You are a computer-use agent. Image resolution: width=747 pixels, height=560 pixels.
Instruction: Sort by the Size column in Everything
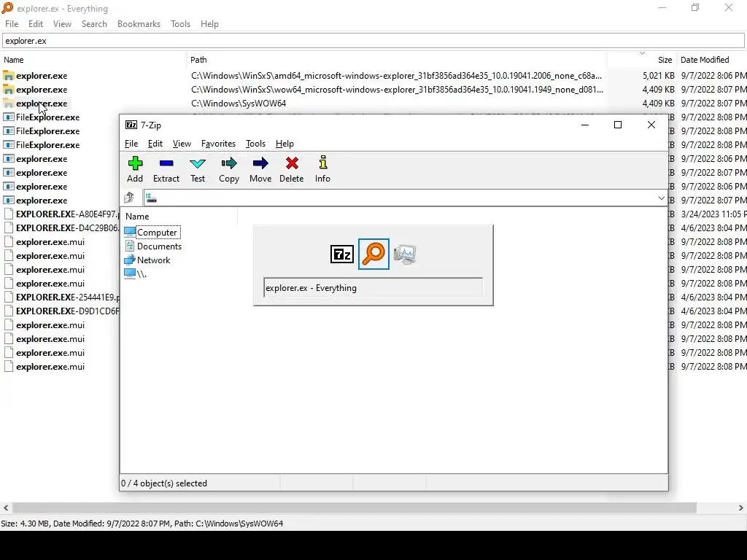click(x=642, y=60)
